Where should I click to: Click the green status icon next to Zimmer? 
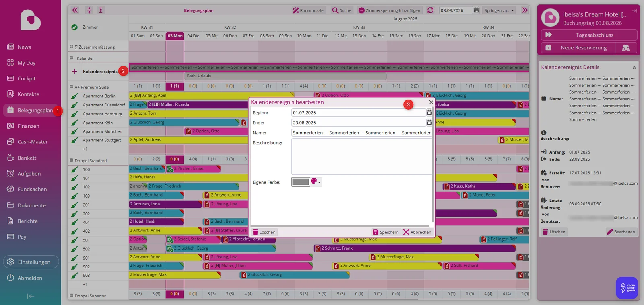(74, 27)
